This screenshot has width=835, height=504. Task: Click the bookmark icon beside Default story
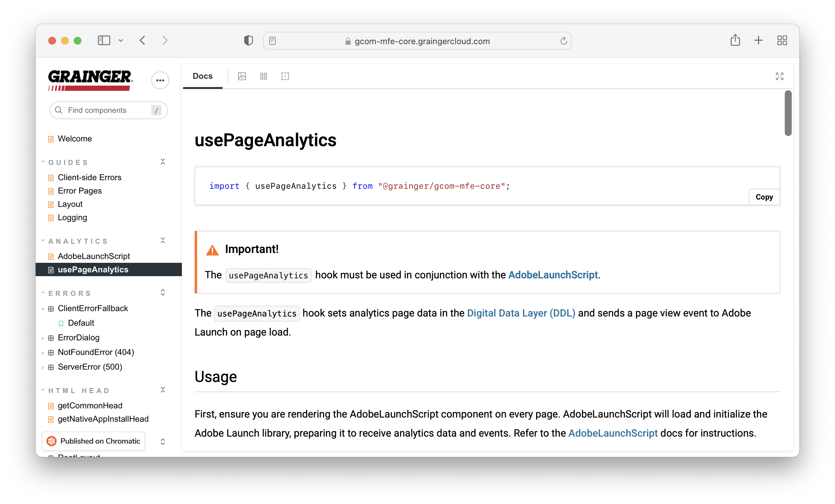(x=61, y=324)
